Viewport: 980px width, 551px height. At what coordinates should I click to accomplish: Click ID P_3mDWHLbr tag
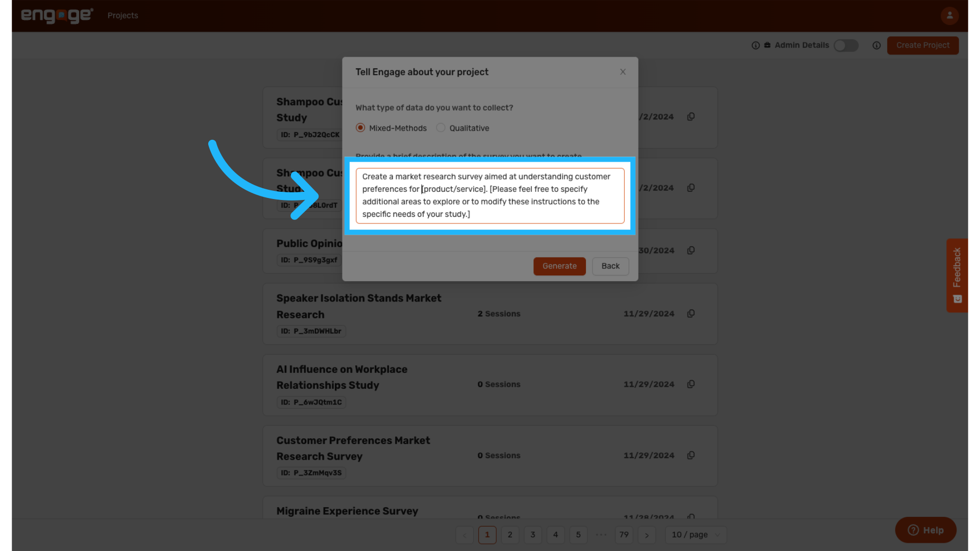pos(311,331)
